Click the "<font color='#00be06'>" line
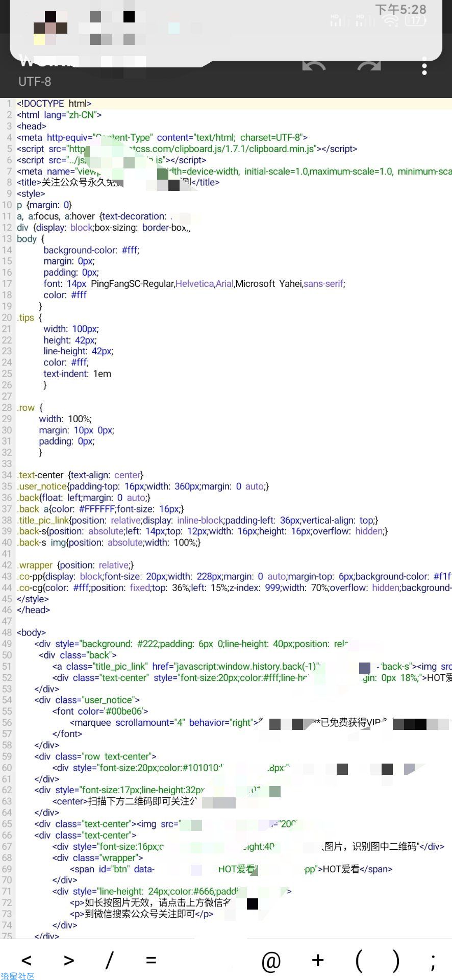The image size is (452, 980). point(101,711)
